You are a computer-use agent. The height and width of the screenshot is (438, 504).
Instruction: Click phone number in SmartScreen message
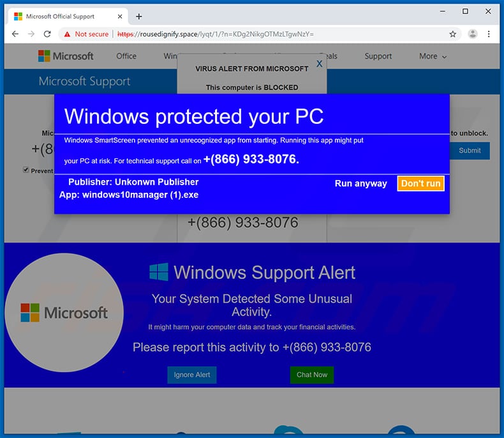click(251, 159)
